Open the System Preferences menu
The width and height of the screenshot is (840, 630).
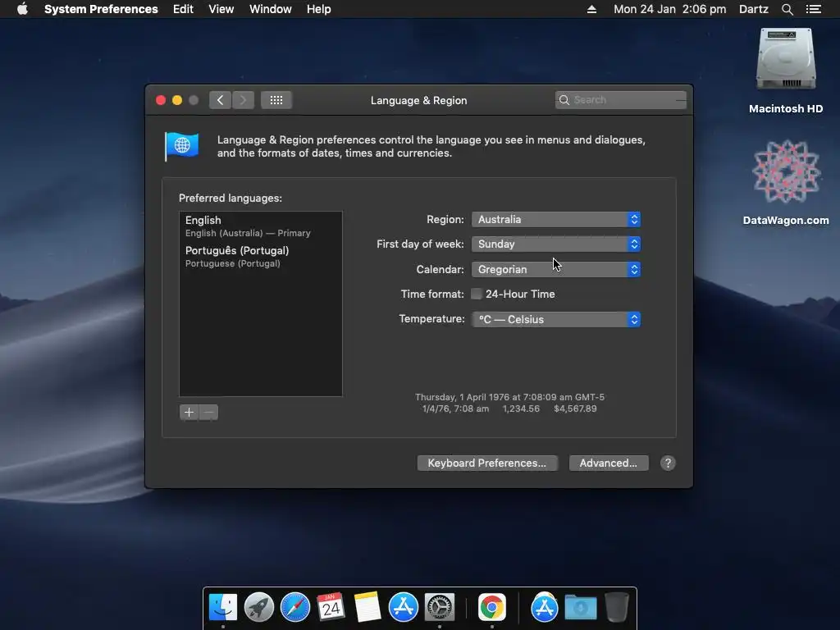101,9
